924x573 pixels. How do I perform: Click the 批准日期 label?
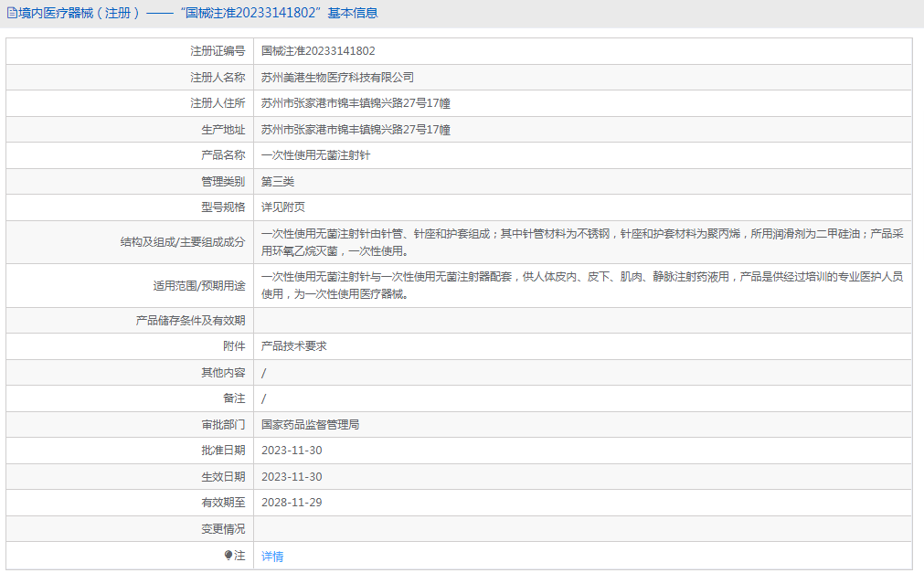coord(223,451)
